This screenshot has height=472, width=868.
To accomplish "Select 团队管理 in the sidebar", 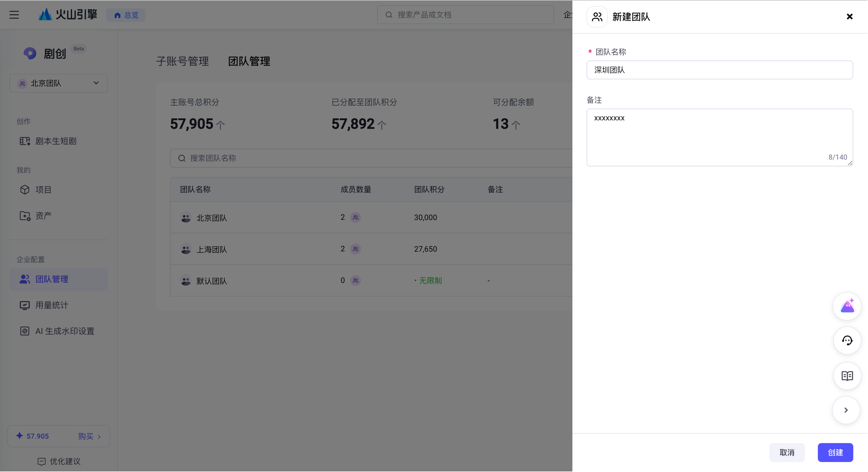I will (x=59, y=279).
